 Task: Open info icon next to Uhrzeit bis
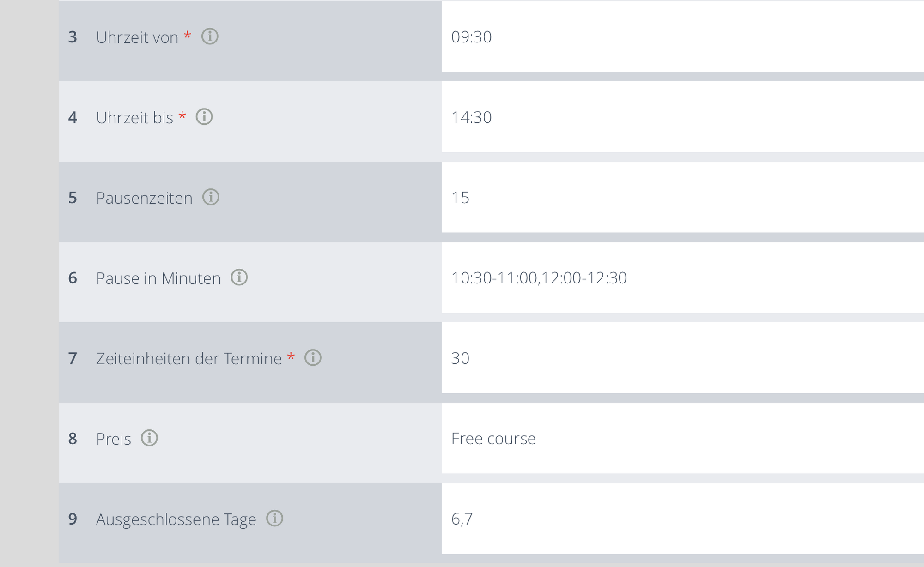pos(204,116)
